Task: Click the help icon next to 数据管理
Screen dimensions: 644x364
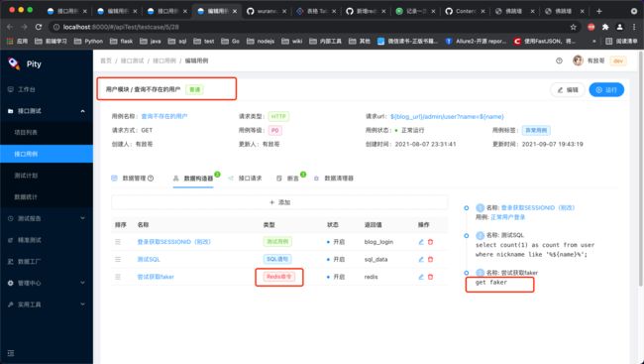Action: [151, 179]
